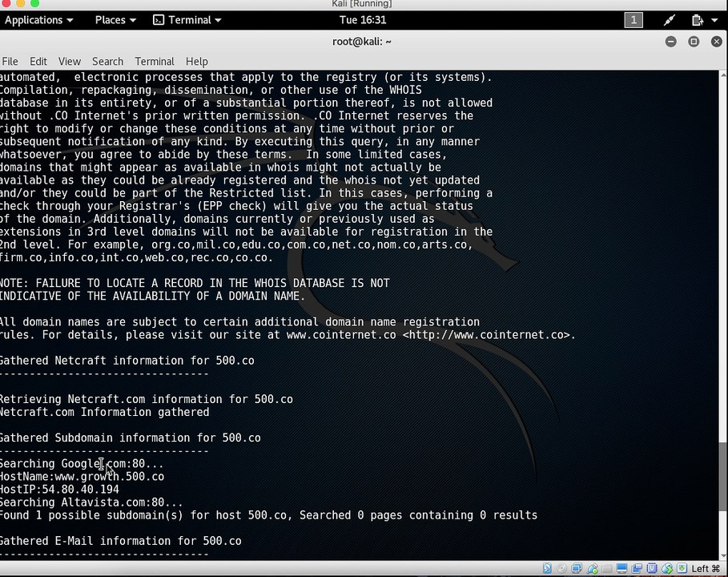728x577 pixels.
Task: Click the http://www.cointernet.co URL in terminal
Action: pos(489,335)
